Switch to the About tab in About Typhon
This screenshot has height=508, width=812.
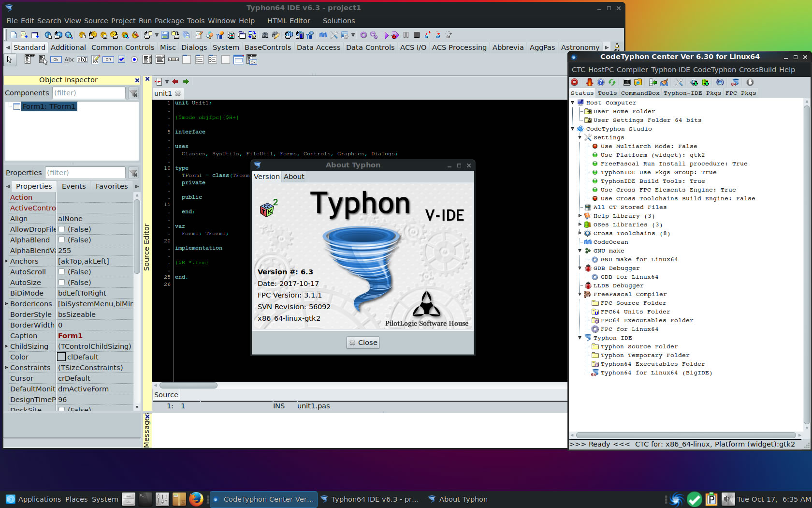tap(294, 177)
